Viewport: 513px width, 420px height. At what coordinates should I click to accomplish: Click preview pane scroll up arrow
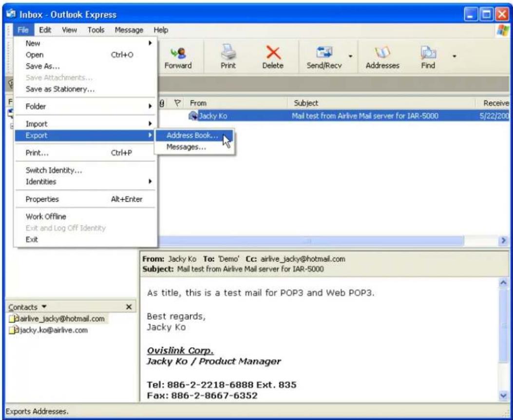[504, 283]
